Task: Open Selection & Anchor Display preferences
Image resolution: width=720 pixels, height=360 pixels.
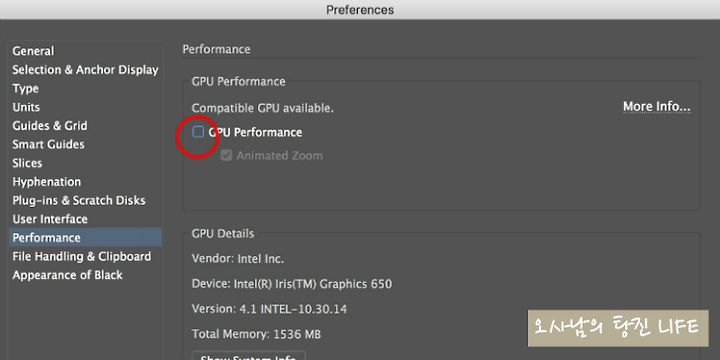Action: coord(85,70)
